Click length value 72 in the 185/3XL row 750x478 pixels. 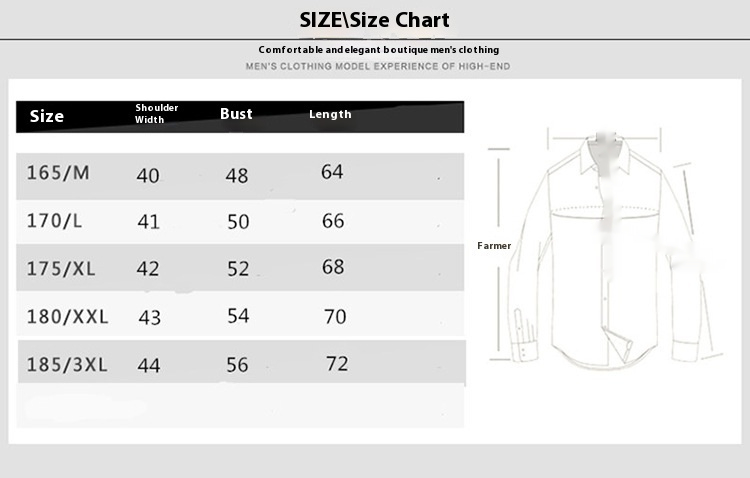[x=337, y=364]
